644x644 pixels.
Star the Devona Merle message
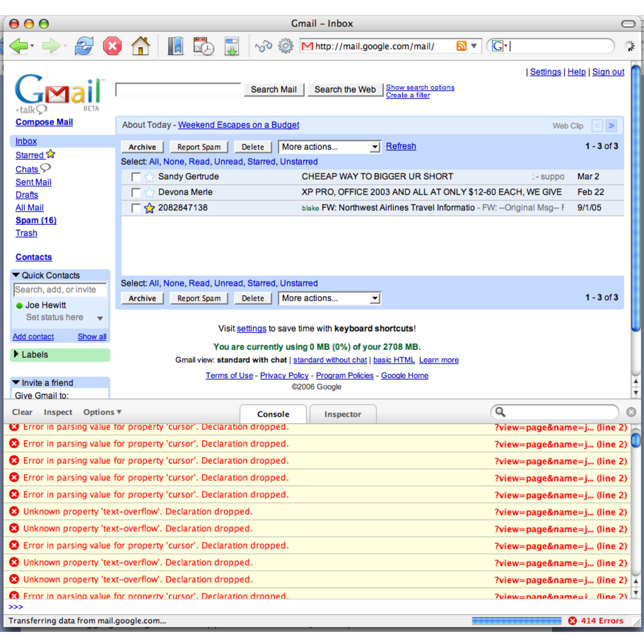tap(149, 193)
